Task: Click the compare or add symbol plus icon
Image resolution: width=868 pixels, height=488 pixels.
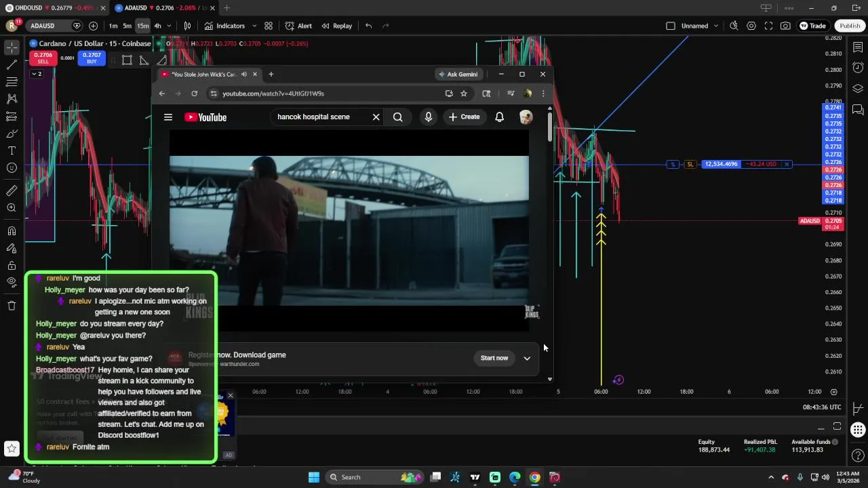Action: point(93,26)
